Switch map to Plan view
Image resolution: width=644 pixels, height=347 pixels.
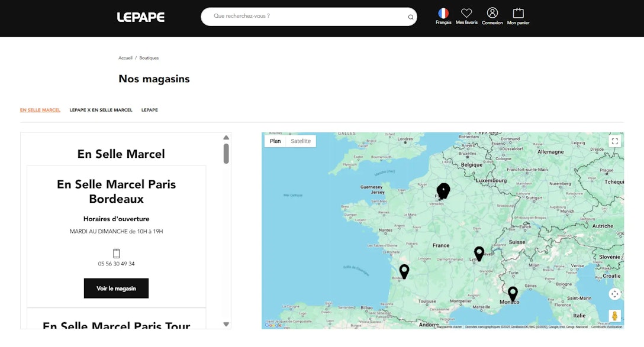(275, 141)
